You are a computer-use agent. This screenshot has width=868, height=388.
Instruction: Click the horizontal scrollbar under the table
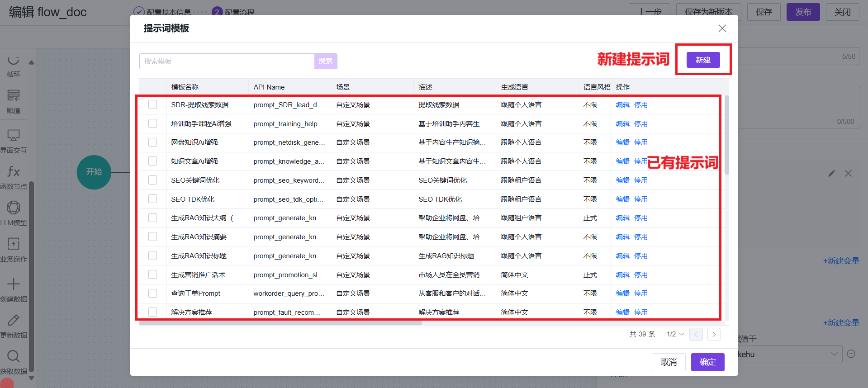pyautogui.click(x=280, y=323)
